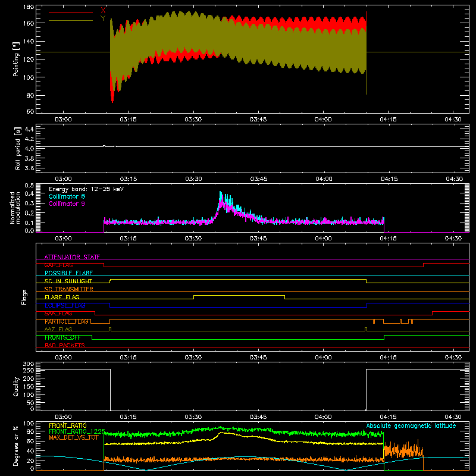Screen dimensions: 476x476
Task: Click the Roll period [s] axis title
Action: tap(18, 148)
